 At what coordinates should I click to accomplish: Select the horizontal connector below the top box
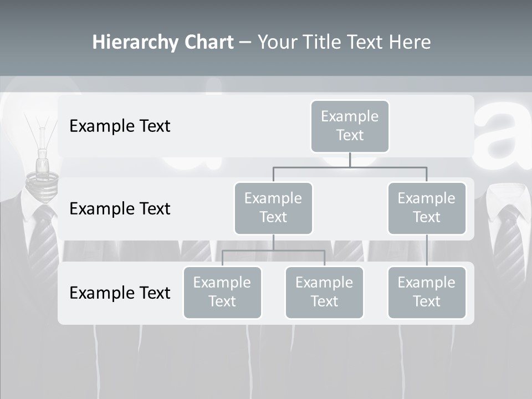tap(350, 167)
